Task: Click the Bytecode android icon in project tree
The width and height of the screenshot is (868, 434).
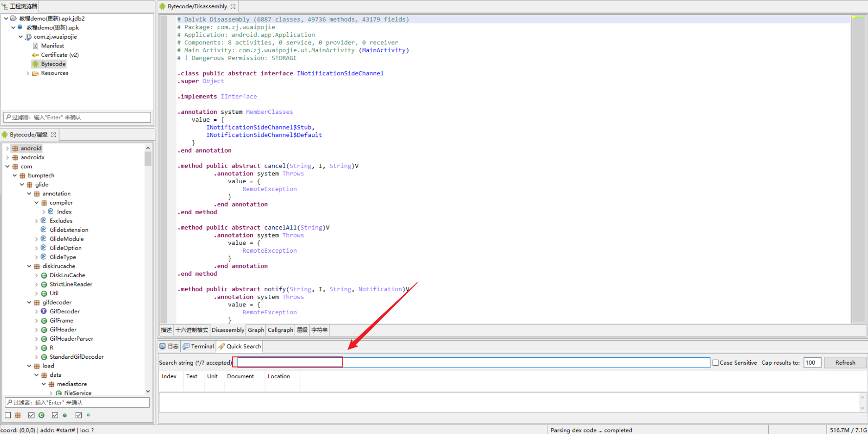Action: click(x=36, y=64)
